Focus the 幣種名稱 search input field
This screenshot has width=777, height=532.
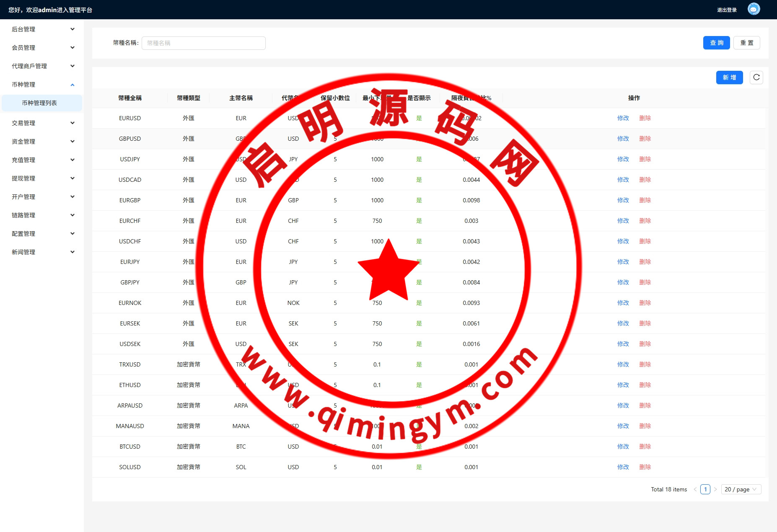[203, 43]
